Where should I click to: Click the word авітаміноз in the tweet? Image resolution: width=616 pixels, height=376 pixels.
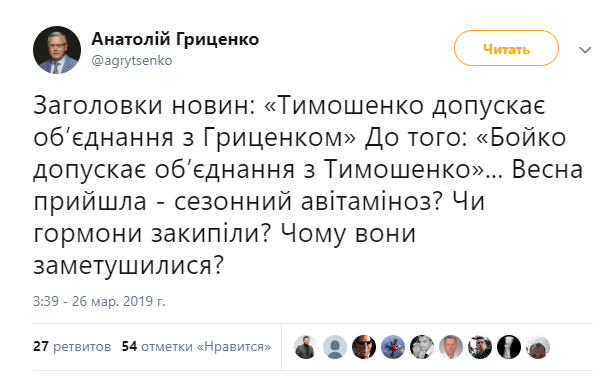(x=372, y=201)
